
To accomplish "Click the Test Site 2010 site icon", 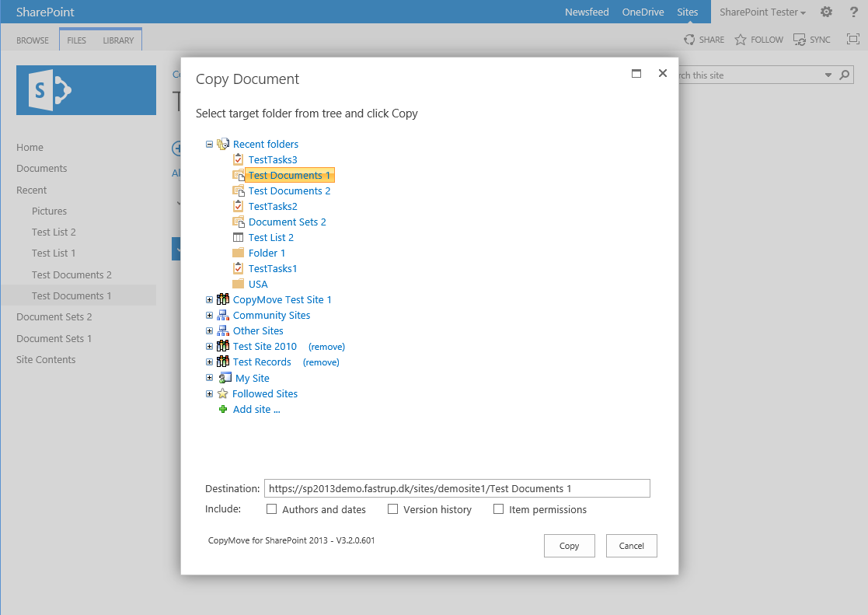I will [x=222, y=346].
